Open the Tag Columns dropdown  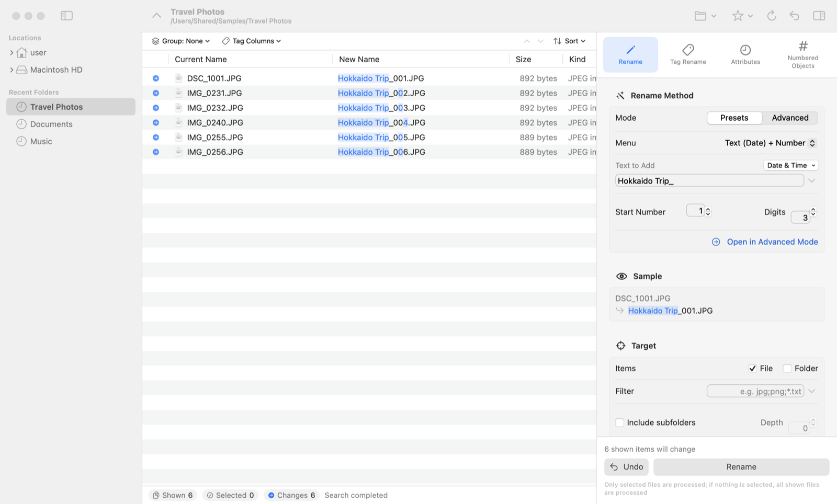[x=252, y=41]
